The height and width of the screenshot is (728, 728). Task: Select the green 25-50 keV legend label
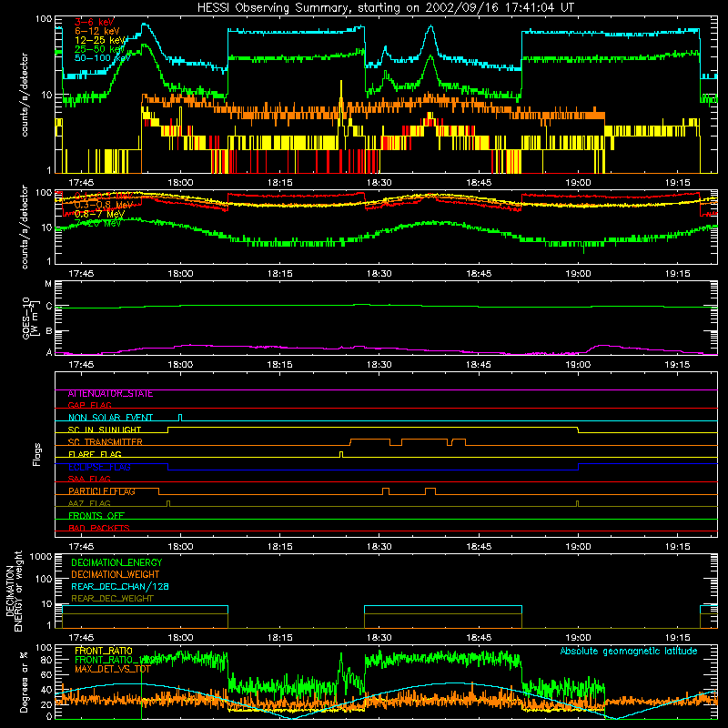tap(100, 49)
